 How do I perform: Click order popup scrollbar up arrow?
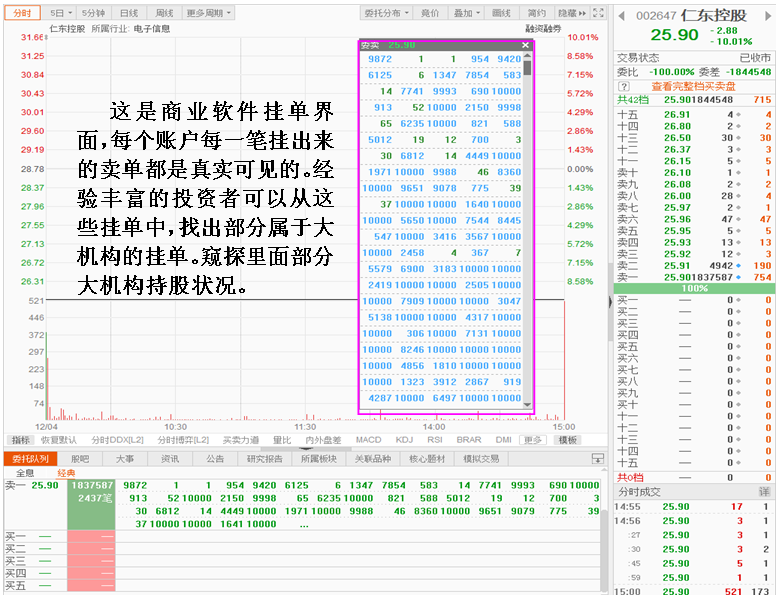click(x=527, y=56)
